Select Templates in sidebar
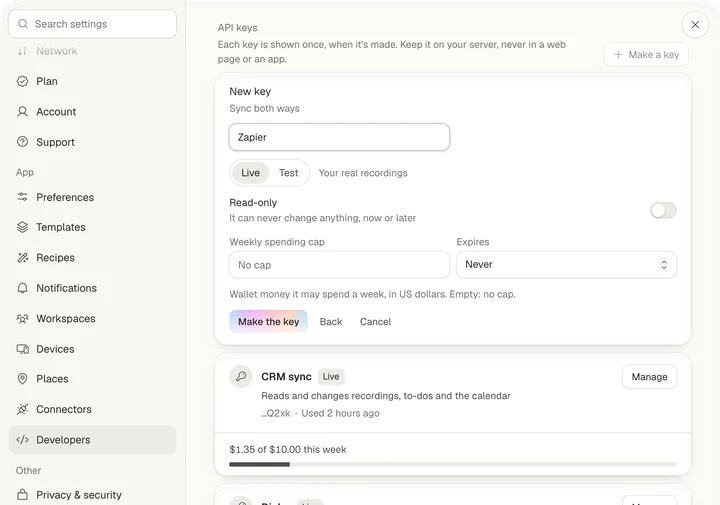This screenshot has height=505, width=720. point(92,227)
